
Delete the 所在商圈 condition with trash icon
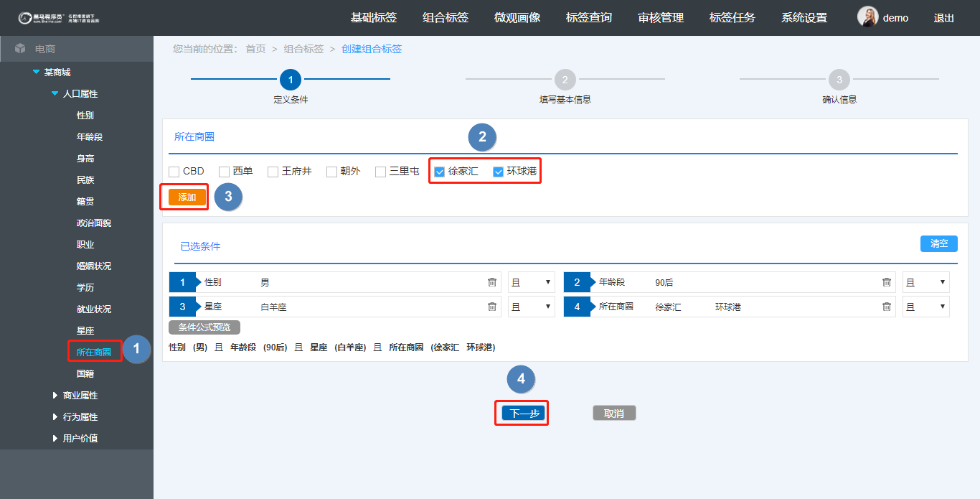pyautogui.click(x=887, y=307)
